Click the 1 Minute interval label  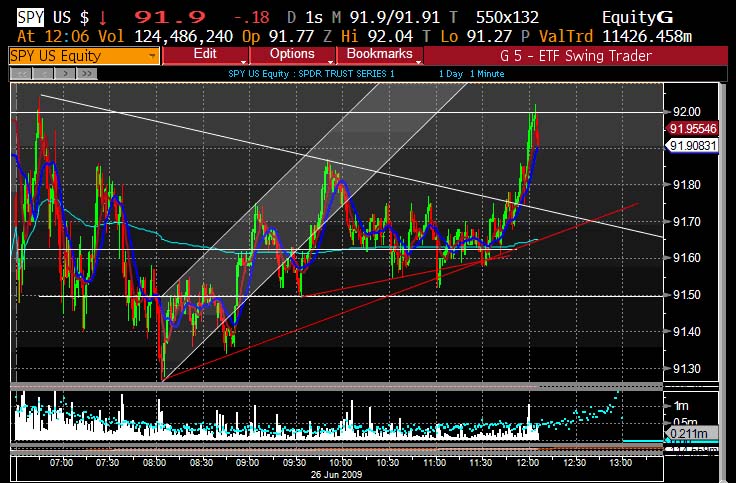point(487,74)
